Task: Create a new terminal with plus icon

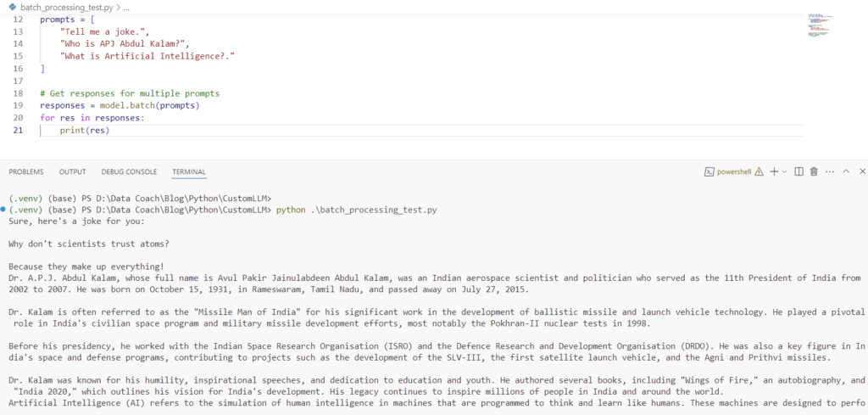Action: 775,171
